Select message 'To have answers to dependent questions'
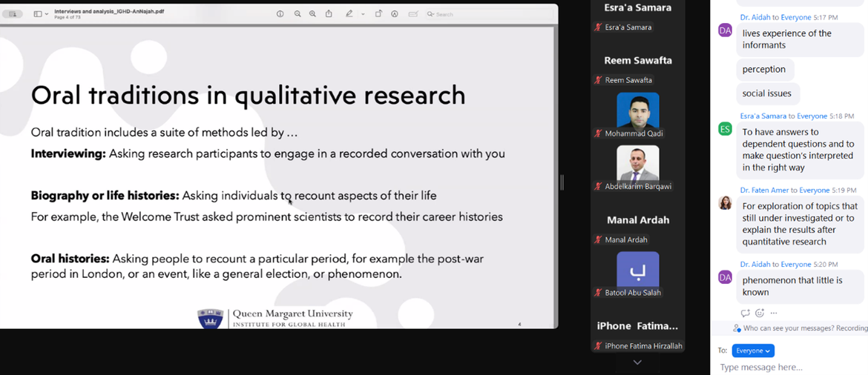The width and height of the screenshot is (868, 375). click(x=799, y=150)
